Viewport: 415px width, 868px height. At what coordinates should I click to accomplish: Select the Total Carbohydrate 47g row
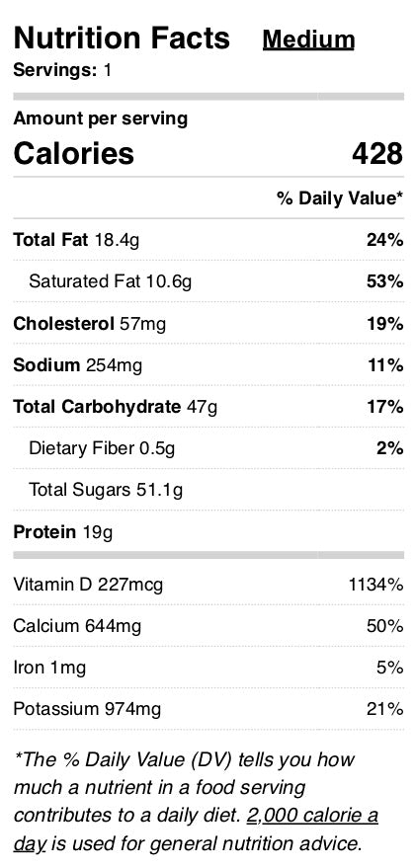[x=208, y=407]
